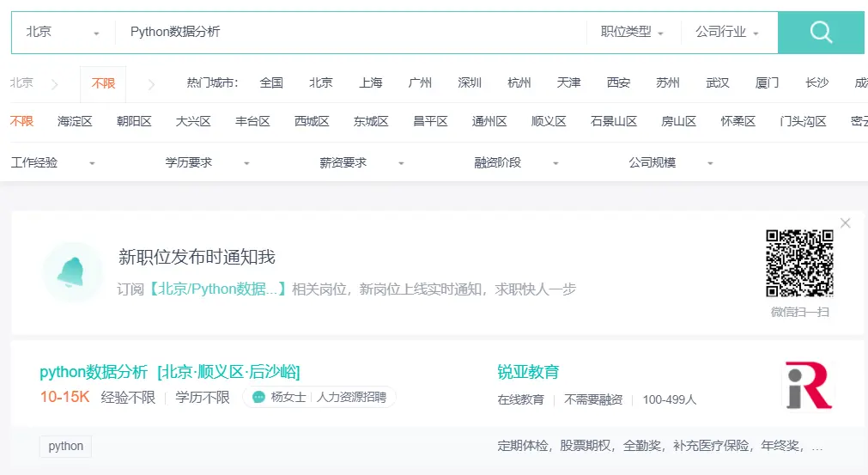This screenshot has width=868, height=475.
Task: Open the 融资阶段 filter dropdown
Action: click(517, 162)
